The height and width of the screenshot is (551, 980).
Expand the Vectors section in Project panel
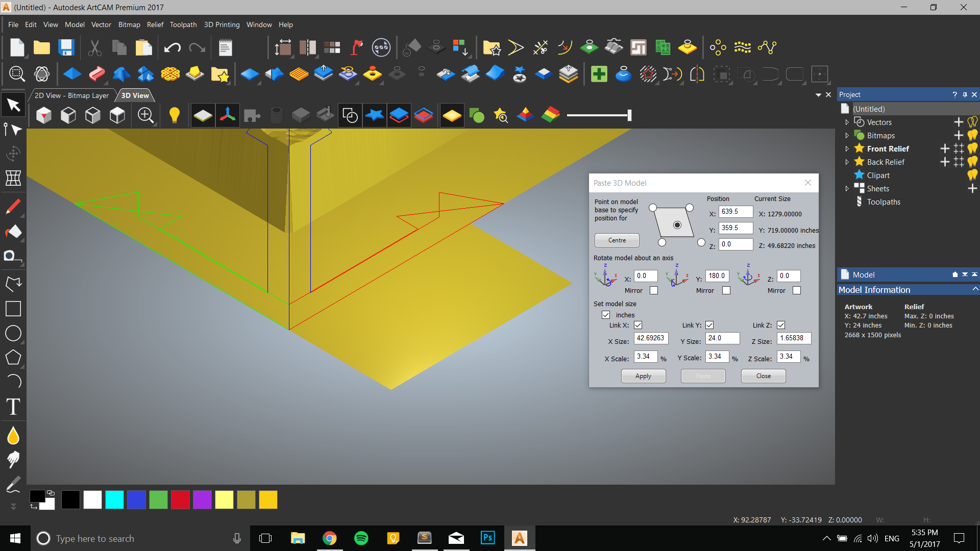(847, 122)
